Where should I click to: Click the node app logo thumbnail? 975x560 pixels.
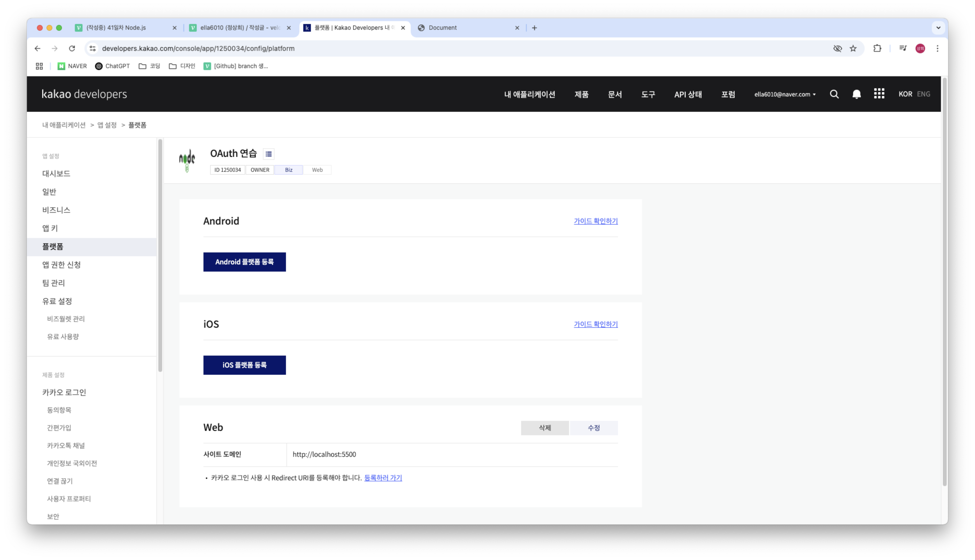(187, 160)
